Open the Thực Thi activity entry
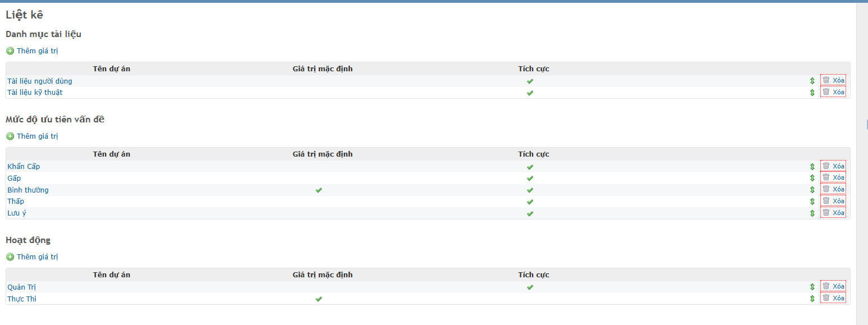Screen dimensions: 868x325 click(x=22, y=299)
